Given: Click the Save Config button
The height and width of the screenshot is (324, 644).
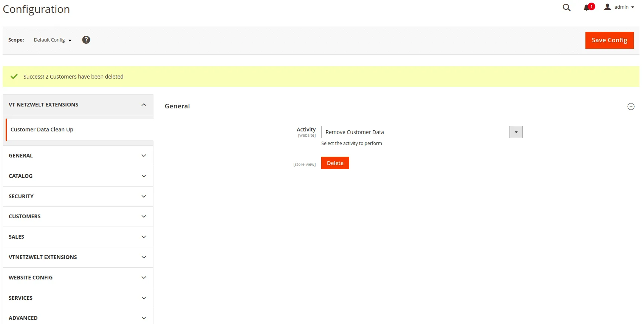Looking at the screenshot, I should tap(609, 40).
